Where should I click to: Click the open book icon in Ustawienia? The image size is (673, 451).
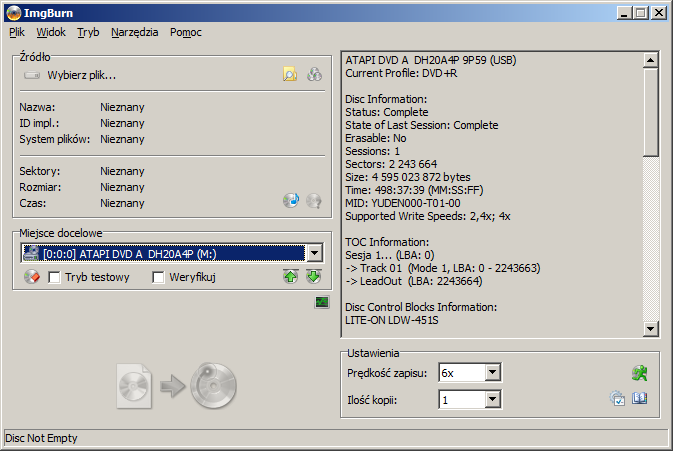(x=640, y=399)
